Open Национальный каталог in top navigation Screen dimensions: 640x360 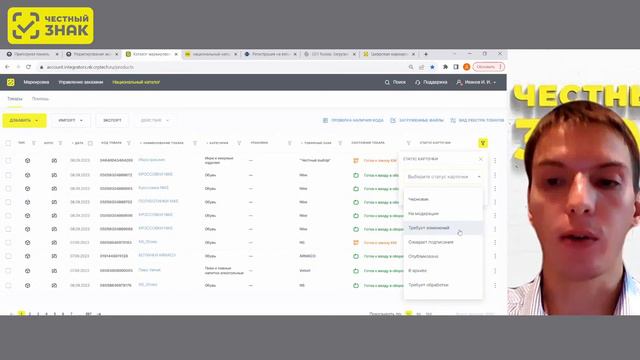pos(136,82)
